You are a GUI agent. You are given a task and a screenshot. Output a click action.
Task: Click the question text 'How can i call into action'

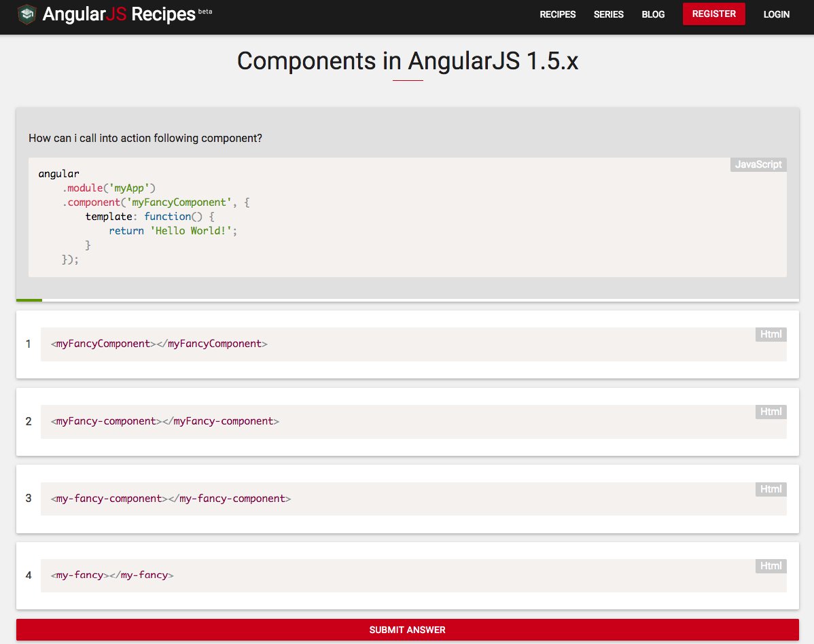pos(145,138)
